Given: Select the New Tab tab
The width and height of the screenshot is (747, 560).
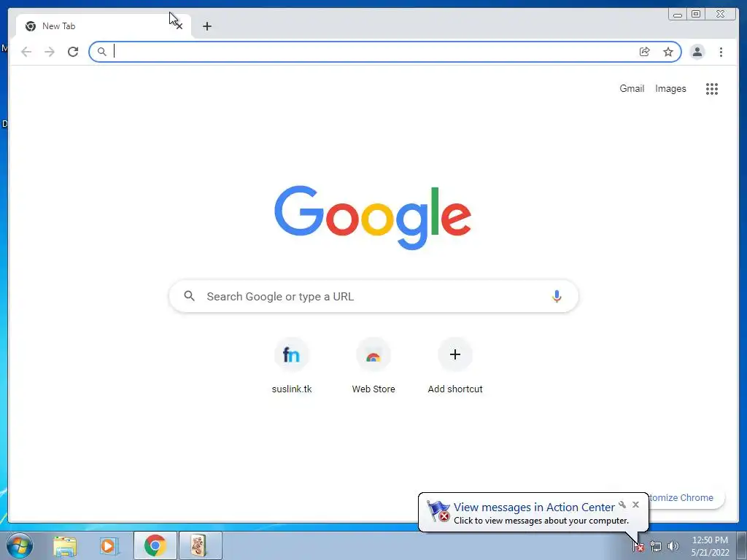Looking at the screenshot, I should click(x=104, y=26).
